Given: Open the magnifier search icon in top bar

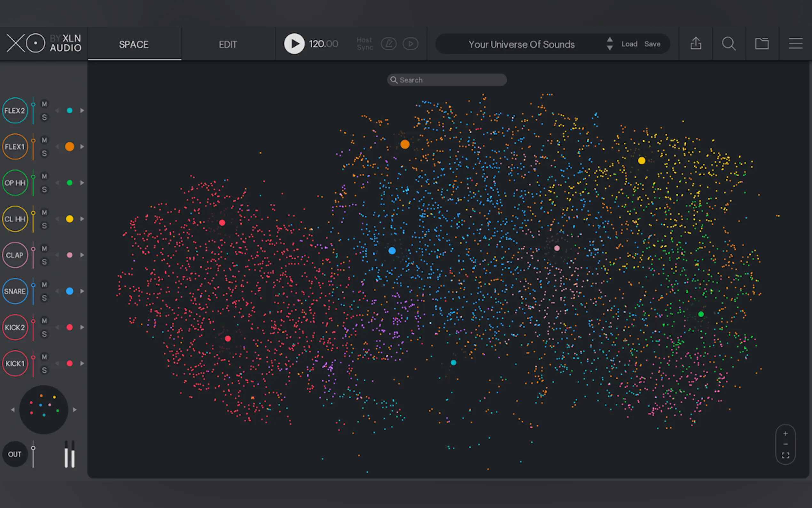Looking at the screenshot, I should (729, 44).
